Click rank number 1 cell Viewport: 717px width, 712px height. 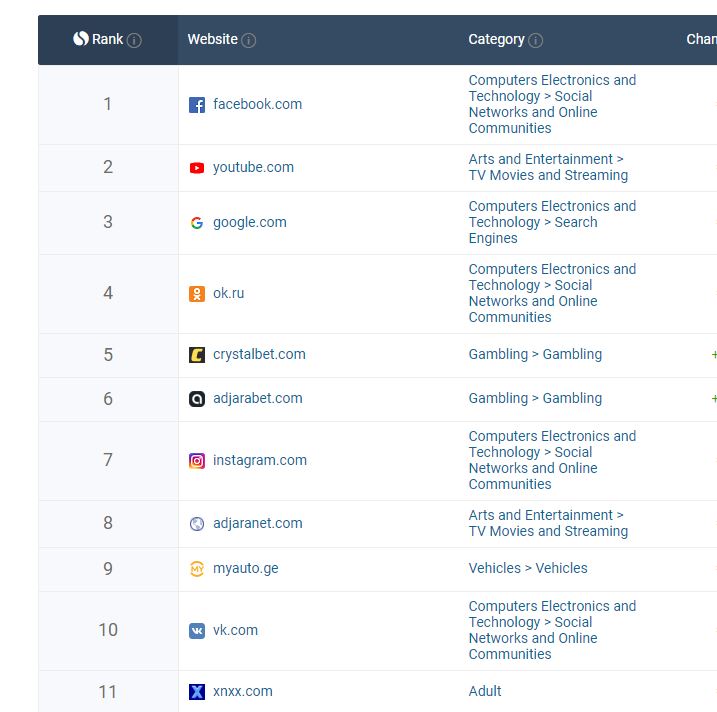pos(108,104)
